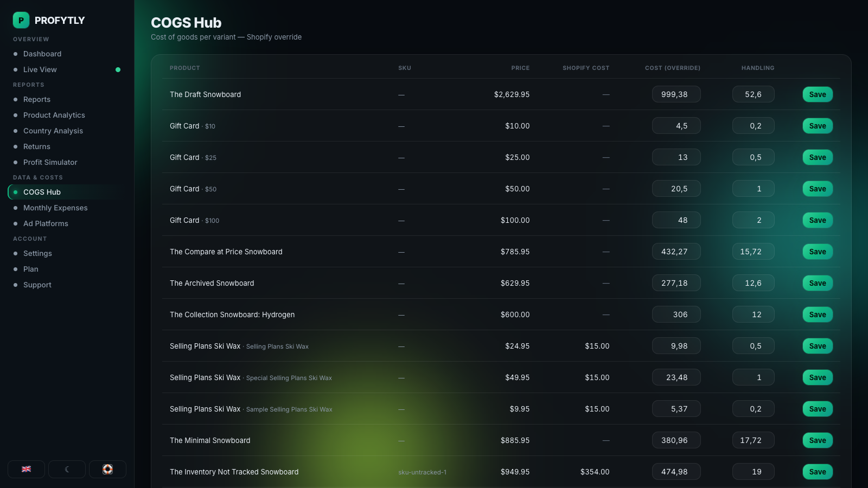Viewport: 868px width, 488px height.
Task: Save The Draft Snowboard row
Action: pos(818,94)
